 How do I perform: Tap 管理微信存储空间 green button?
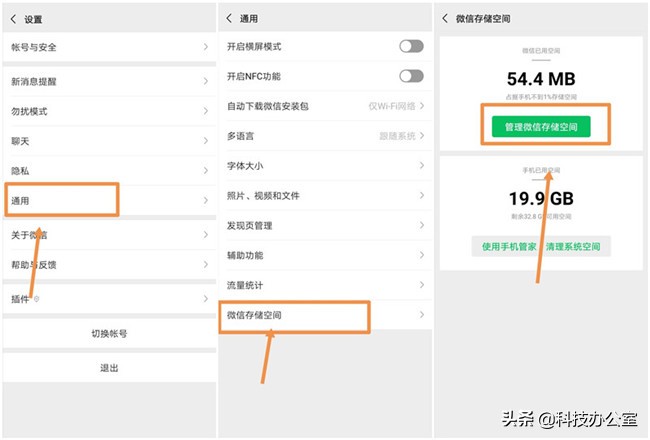(x=541, y=126)
